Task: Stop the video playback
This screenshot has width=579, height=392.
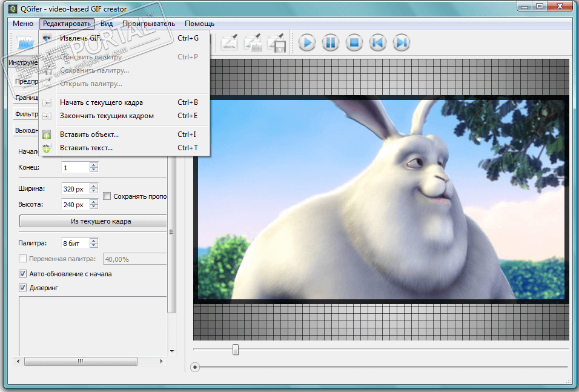Action: click(354, 43)
